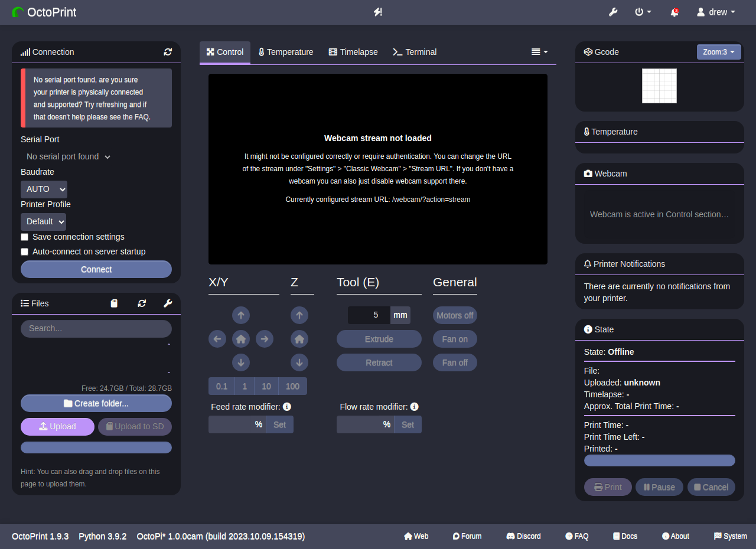Open settings via the wrench icon

pos(613,12)
